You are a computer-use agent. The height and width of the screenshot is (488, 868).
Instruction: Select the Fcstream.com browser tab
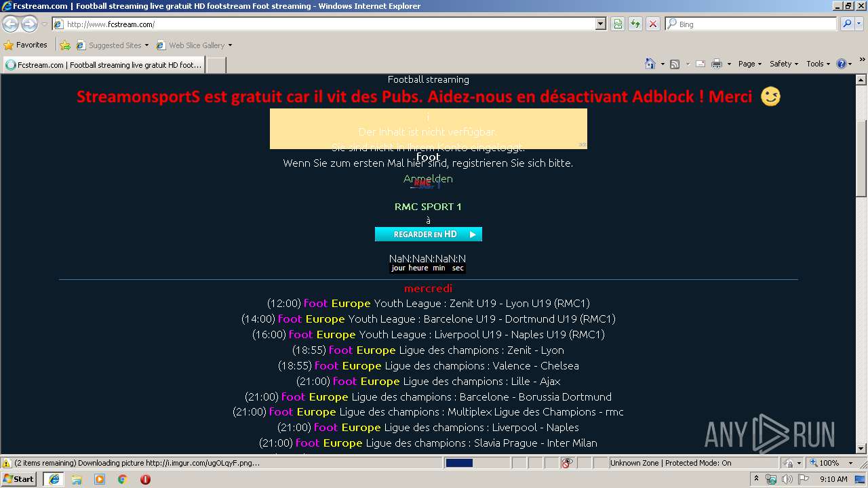tap(104, 65)
